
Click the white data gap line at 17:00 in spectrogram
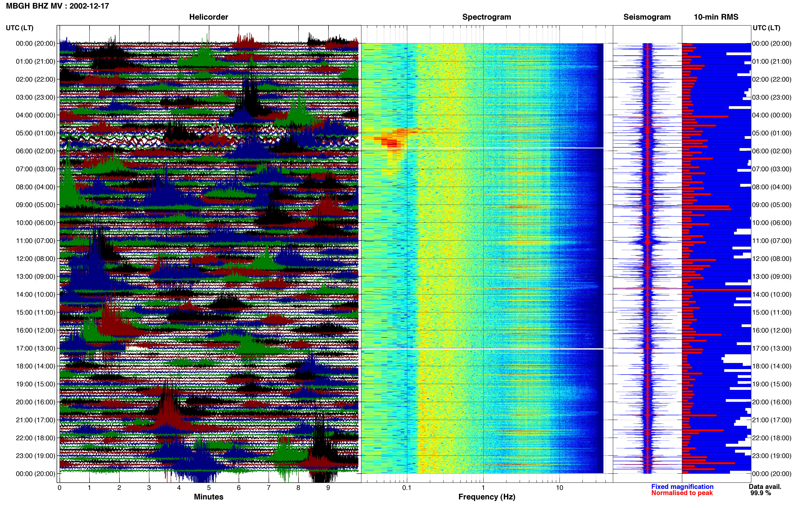coord(482,349)
